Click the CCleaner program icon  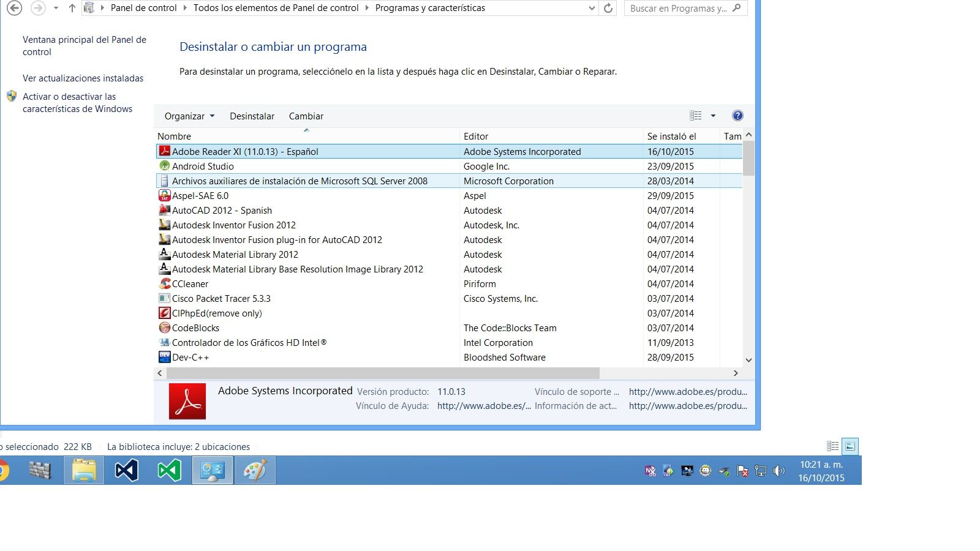[x=164, y=283]
